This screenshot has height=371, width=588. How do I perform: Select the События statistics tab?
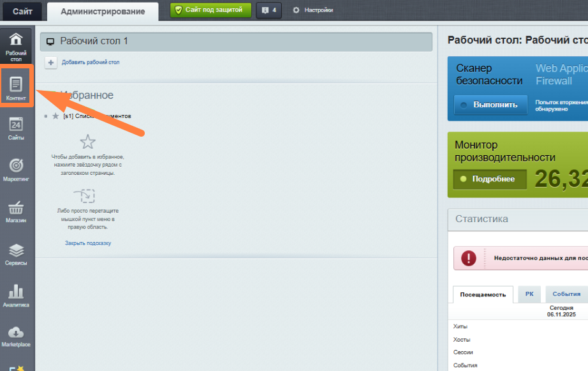click(566, 294)
